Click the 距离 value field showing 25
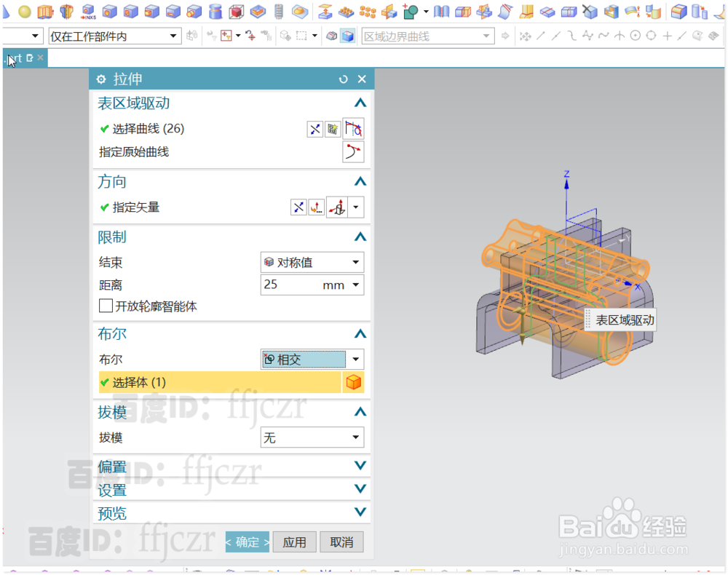The width and height of the screenshot is (728, 575). click(290, 285)
